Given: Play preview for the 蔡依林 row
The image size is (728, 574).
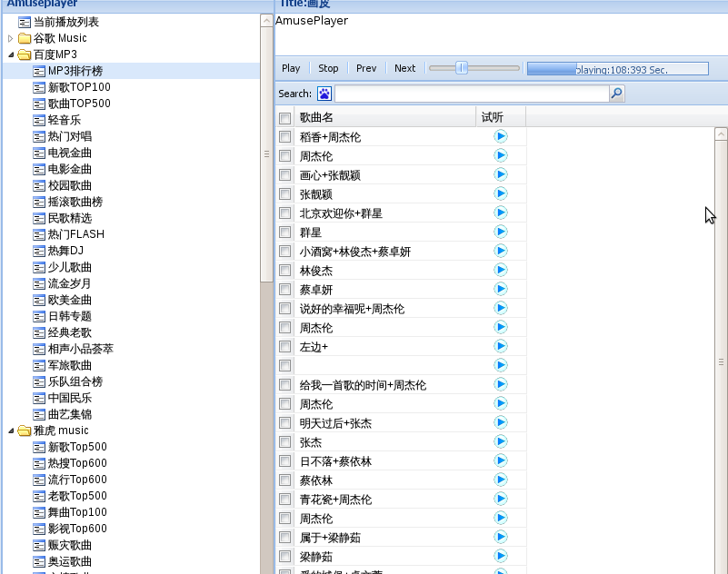Looking at the screenshot, I should (501, 480).
